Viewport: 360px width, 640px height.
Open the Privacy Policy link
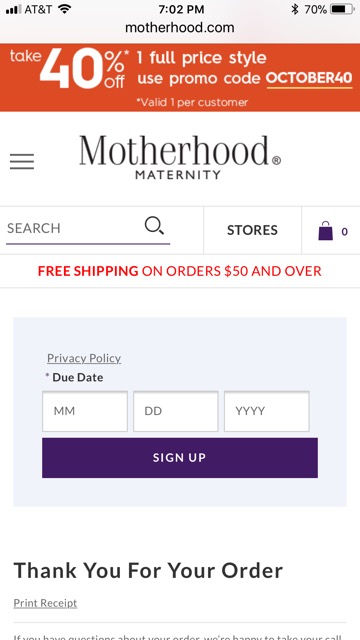coord(84,358)
